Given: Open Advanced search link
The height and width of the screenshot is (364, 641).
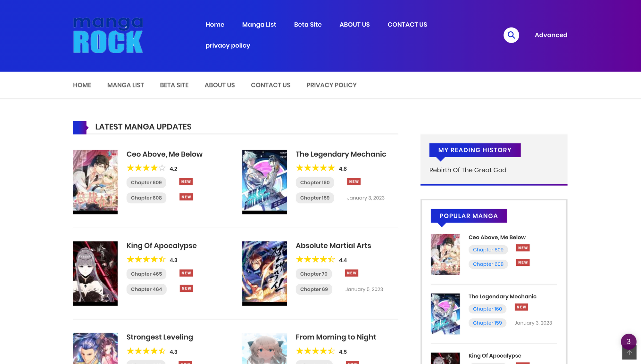Looking at the screenshot, I should click(x=551, y=35).
